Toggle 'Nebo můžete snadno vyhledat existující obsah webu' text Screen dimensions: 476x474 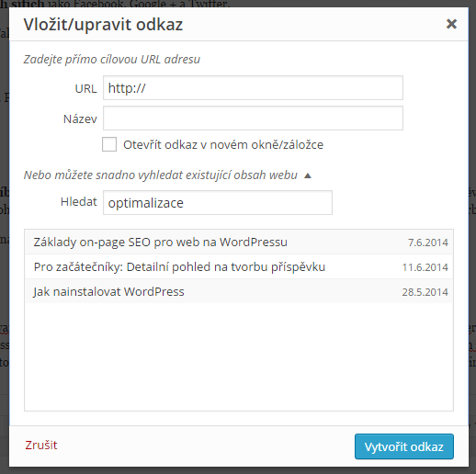161,175
